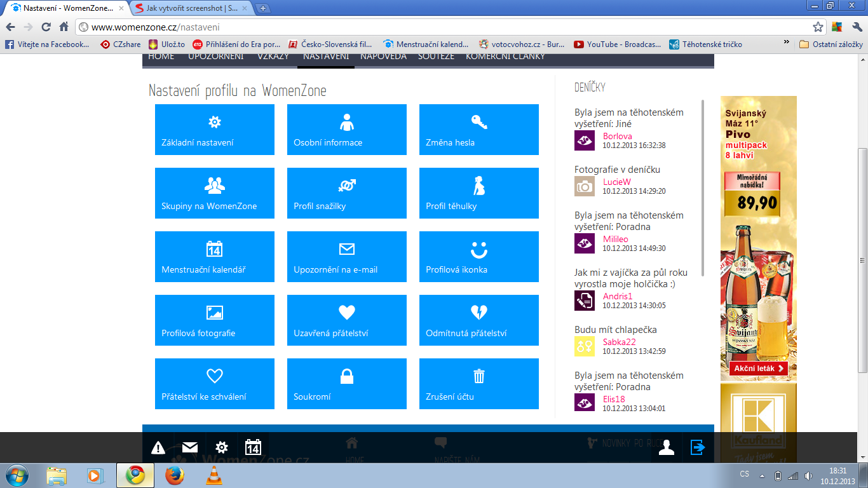Bookmark page with the star icon
This screenshot has height=488, width=868.
pyautogui.click(x=818, y=27)
